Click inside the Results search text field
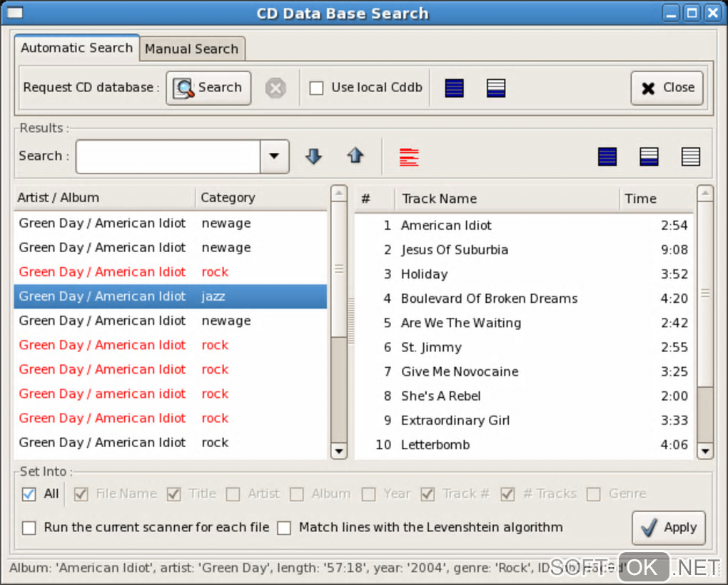This screenshot has width=728, height=585. pyautogui.click(x=168, y=156)
